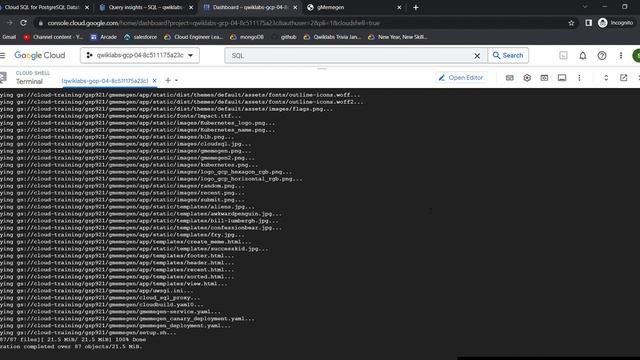
Task: Switch to the Dashboard browser tab
Action: click(250, 7)
